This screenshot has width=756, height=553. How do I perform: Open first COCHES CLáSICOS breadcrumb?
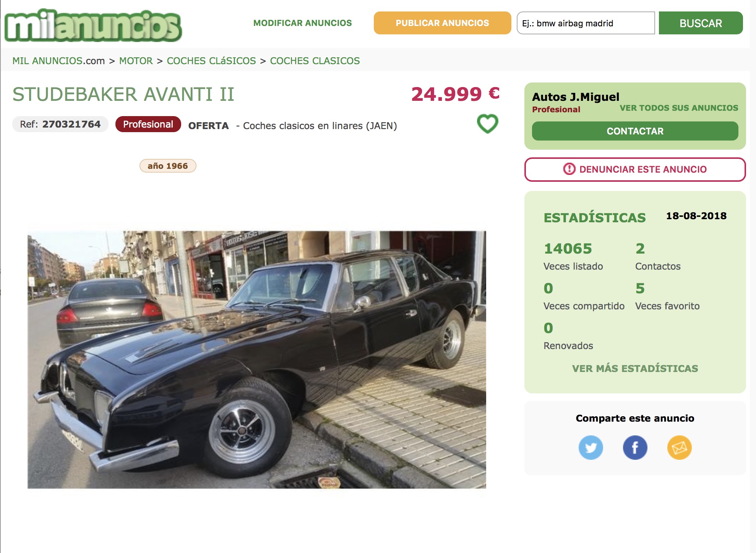(x=211, y=61)
